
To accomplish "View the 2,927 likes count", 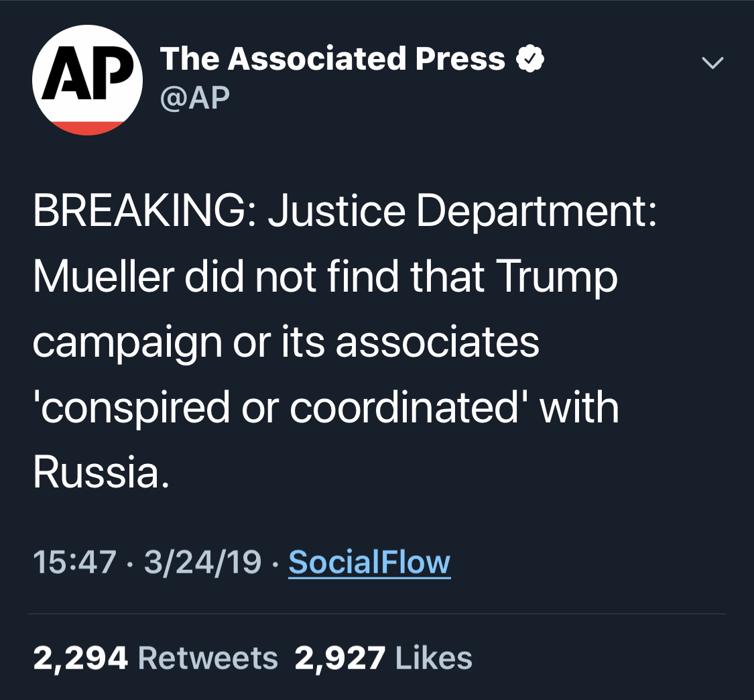I will [340, 658].
